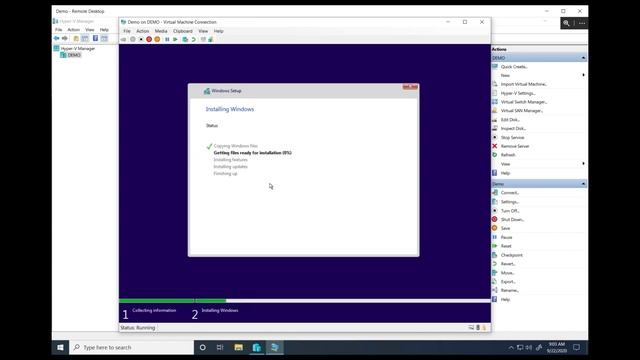Click Export action for Demo VM
The width and height of the screenshot is (640, 360).
tap(508, 282)
